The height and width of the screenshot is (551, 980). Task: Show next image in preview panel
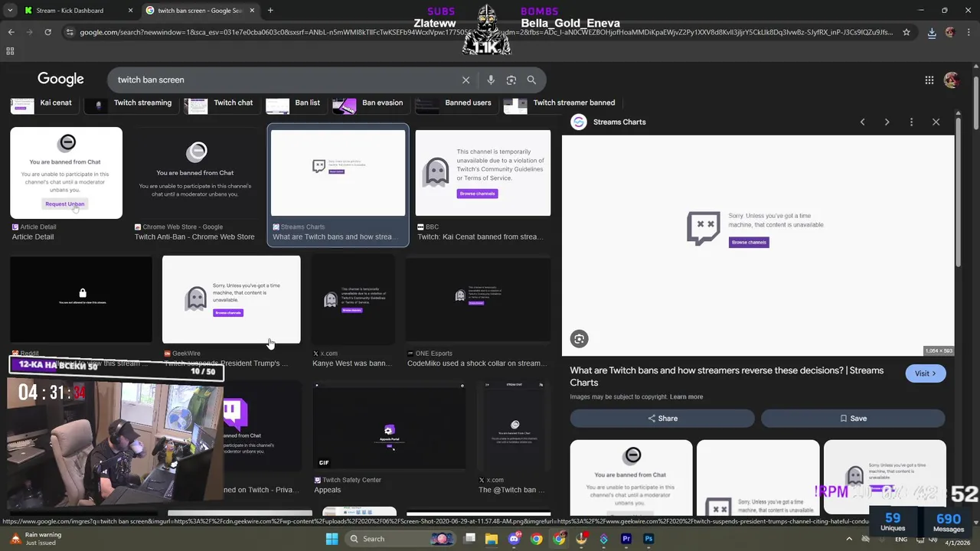887,122
